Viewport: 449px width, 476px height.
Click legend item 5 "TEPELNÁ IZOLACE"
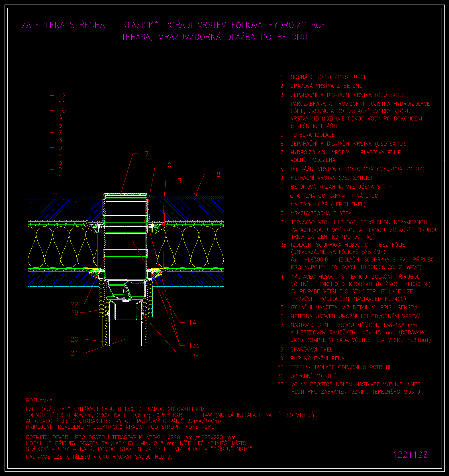(x=312, y=135)
